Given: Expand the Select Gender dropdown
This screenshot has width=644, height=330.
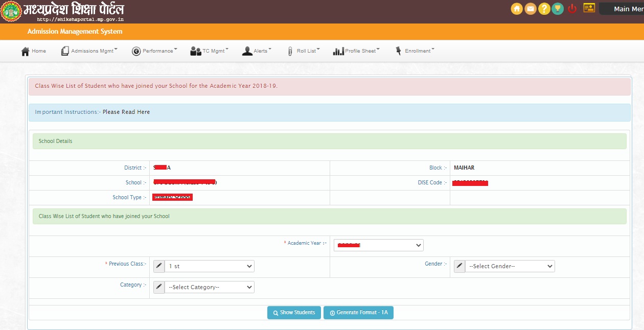Looking at the screenshot, I should pos(510,266).
